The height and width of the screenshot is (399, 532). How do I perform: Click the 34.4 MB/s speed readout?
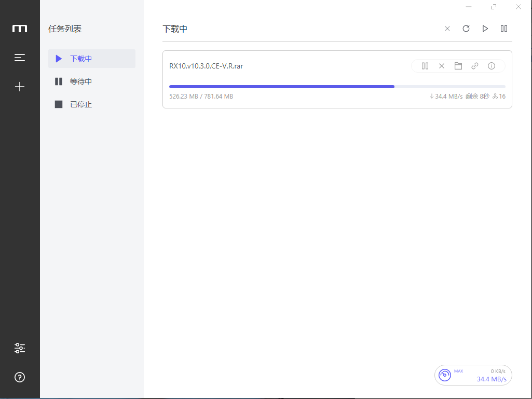click(x=491, y=379)
